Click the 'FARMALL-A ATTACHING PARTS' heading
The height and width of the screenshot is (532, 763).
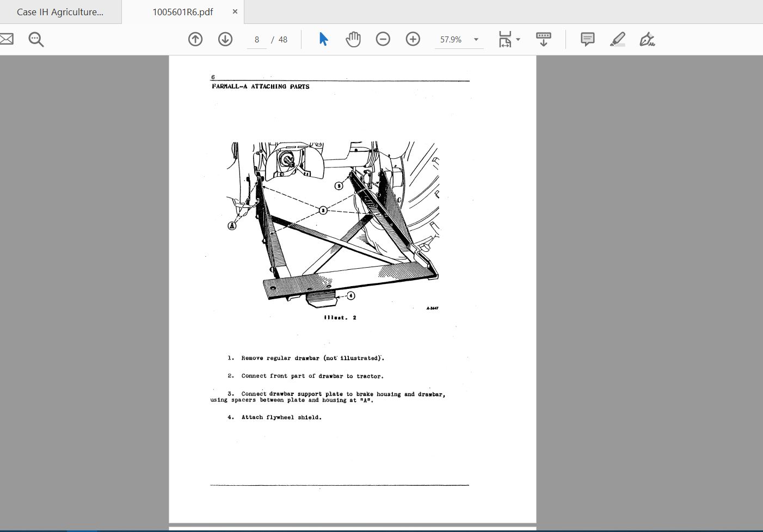(261, 86)
